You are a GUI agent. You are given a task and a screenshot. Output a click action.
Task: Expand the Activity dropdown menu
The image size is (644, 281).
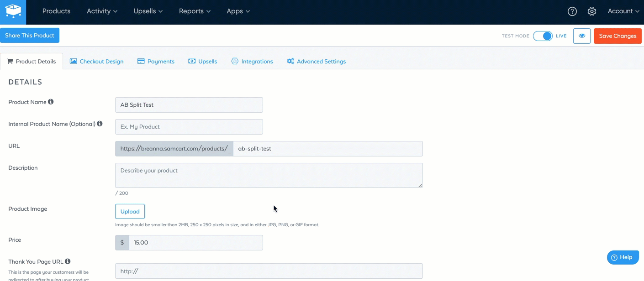click(x=102, y=11)
